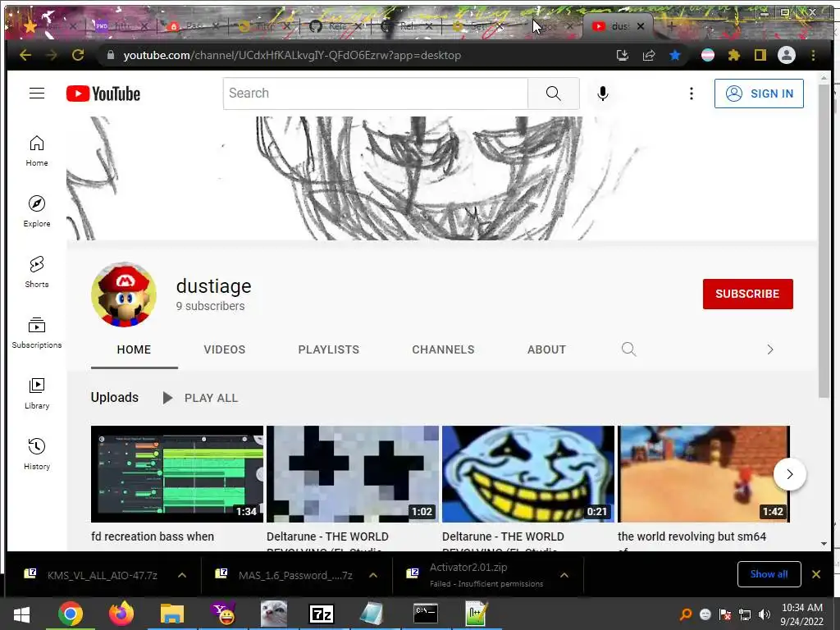This screenshot has height=630, width=840.
Task: Open Firefox from the taskbar
Action: tap(121, 614)
